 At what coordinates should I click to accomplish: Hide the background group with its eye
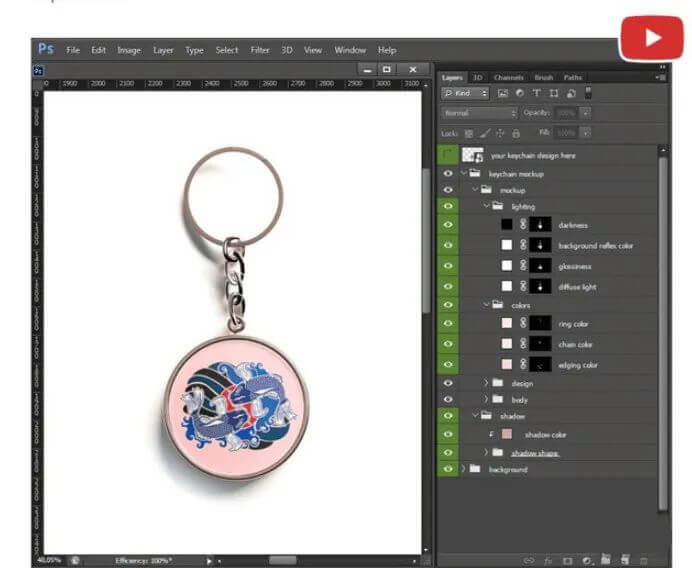point(448,469)
